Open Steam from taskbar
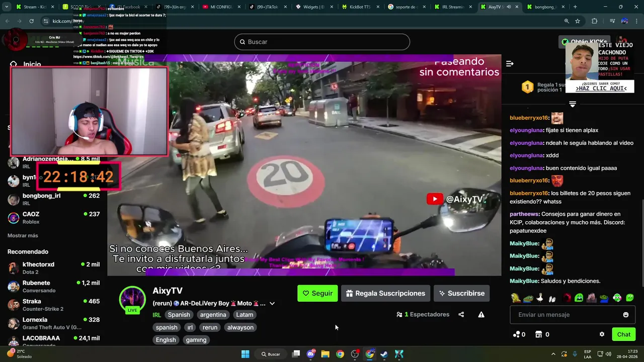The height and width of the screenshot is (362, 644). tap(384, 354)
